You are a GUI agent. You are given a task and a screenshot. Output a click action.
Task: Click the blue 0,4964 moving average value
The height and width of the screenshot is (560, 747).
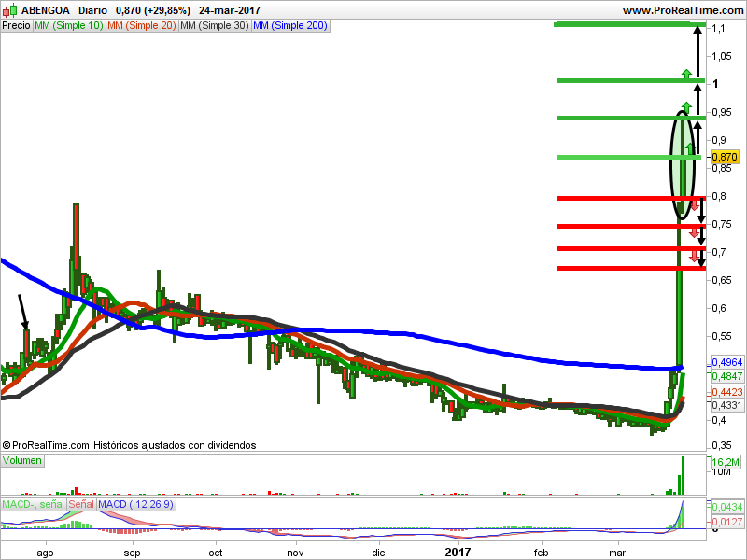[727, 362]
